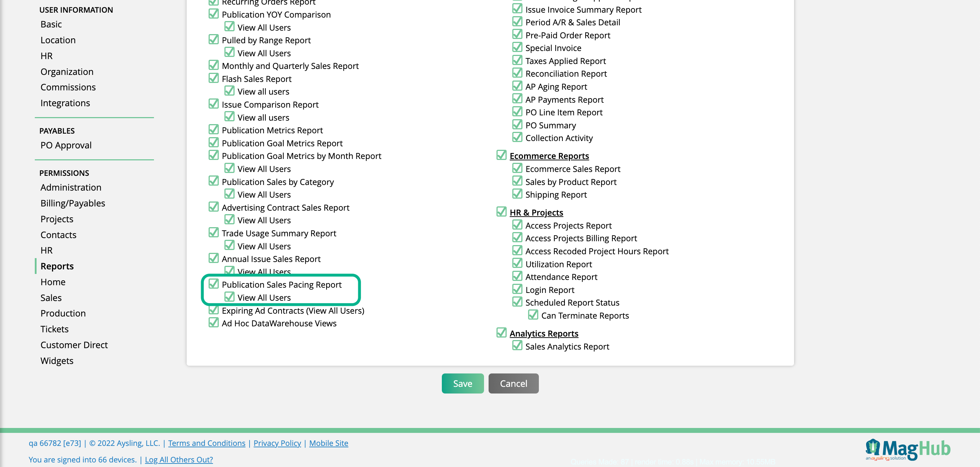This screenshot has width=980, height=467.
Task: Toggle HR & Projects group checkbox
Action: pyautogui.click(x=501, y=212)
